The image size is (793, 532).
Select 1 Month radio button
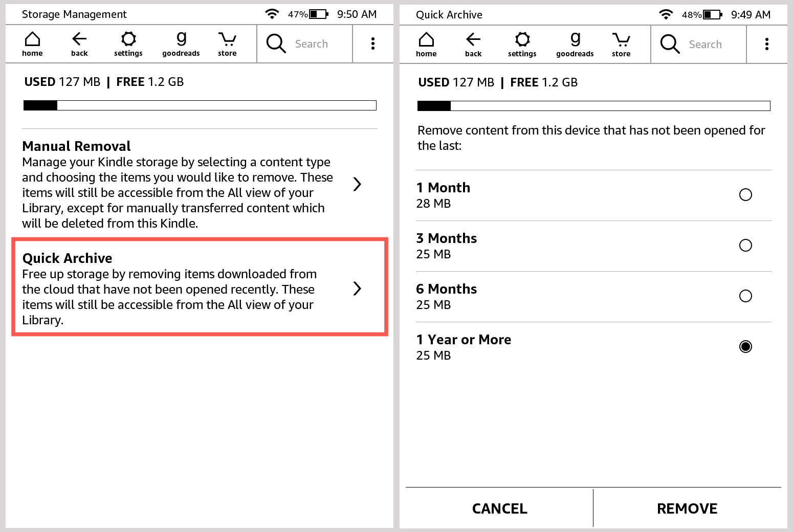click(x=745, y=194)
